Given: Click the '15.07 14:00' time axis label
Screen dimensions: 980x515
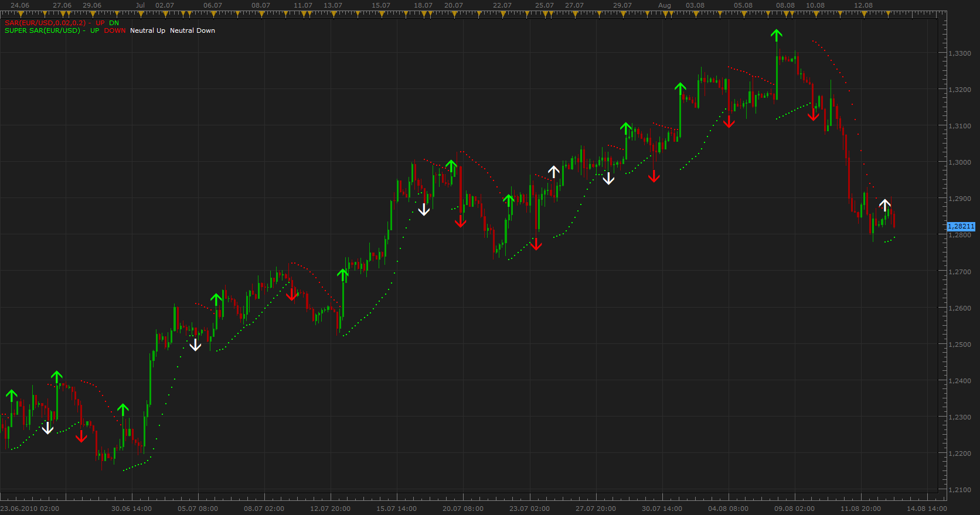Looking at the screenshot, I should pos(397,509).
